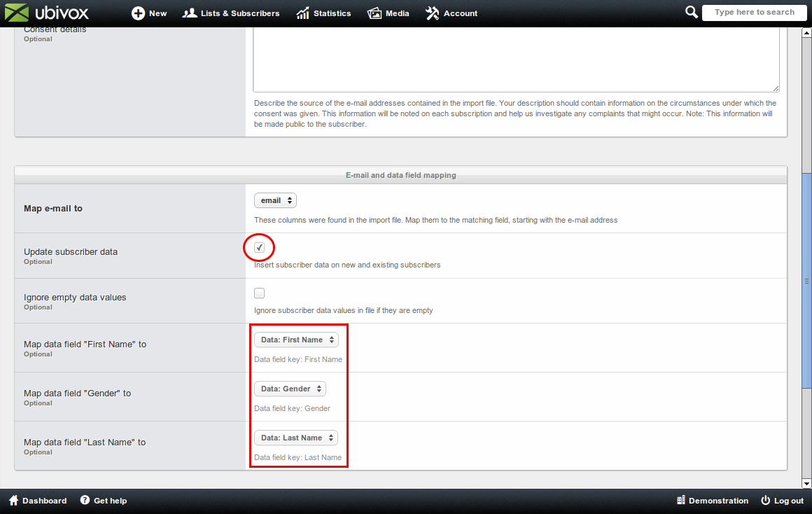Click the 'Ignore empty data values' label
812x514 pixels.
(75, 298)
